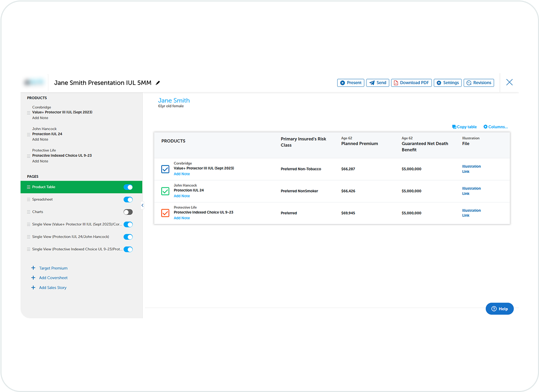Viewport: 539px width, 392px height.
Task: Click plus icon beside Add Coversheet
Action: 33,278
